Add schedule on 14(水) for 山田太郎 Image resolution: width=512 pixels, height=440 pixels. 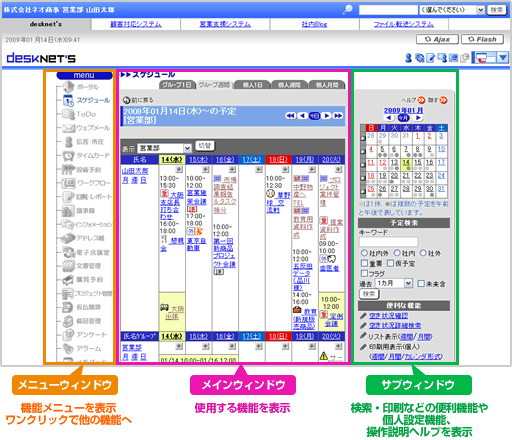point(179,170)
